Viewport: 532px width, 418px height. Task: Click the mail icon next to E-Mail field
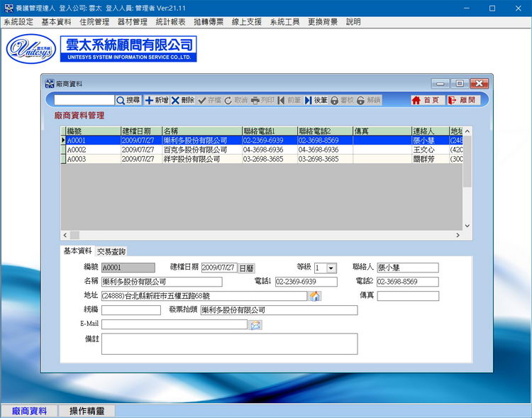[255, 324]
